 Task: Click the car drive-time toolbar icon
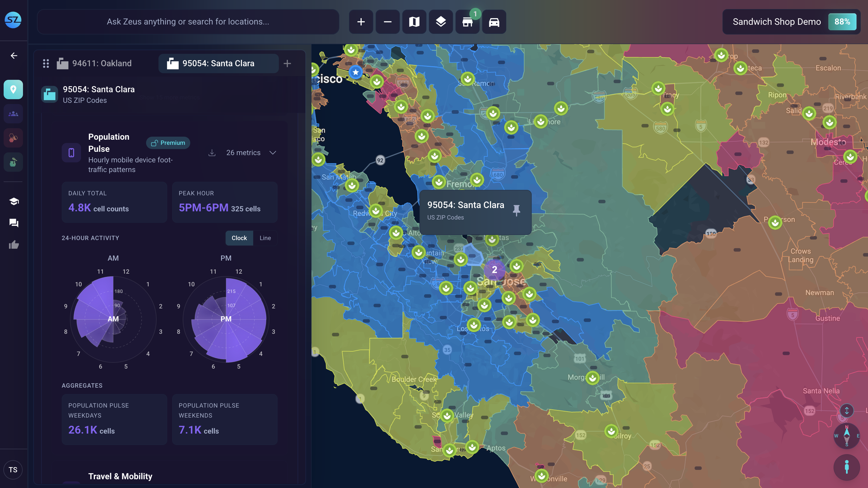click(x=494, y=22)
